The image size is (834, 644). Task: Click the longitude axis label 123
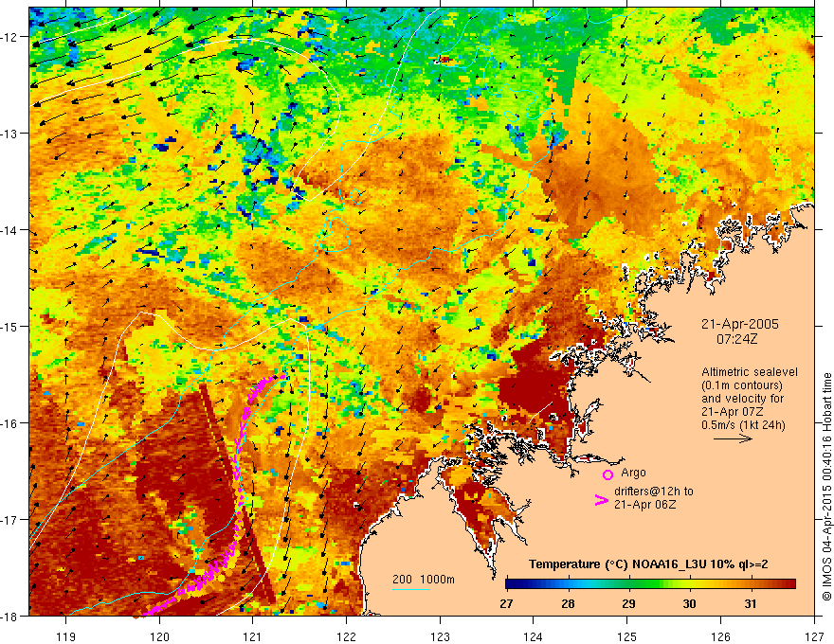[440, 636]
